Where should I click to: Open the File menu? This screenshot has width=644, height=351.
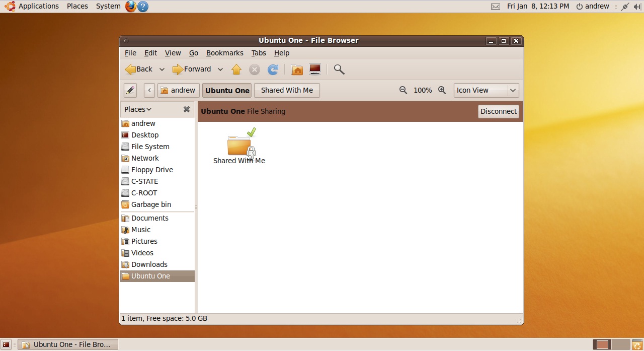130,53
